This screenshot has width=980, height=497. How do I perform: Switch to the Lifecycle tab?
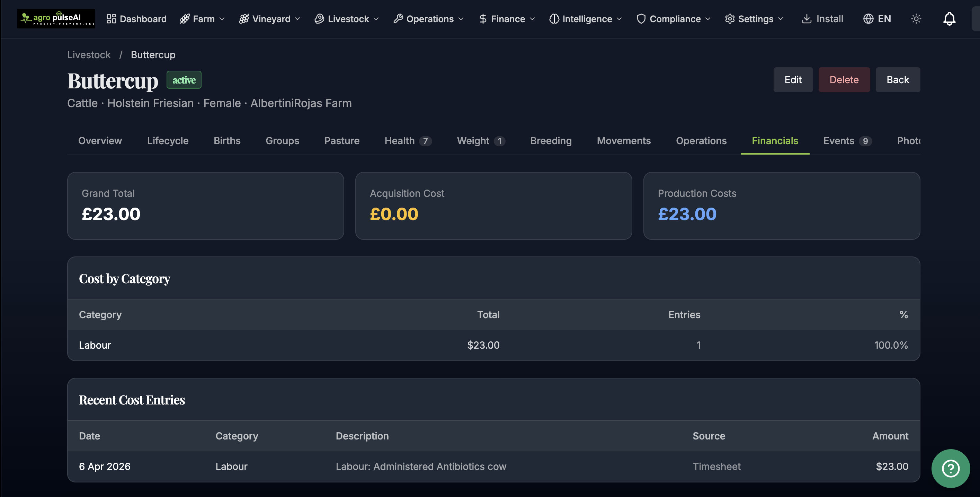click(x=168, y=141)
